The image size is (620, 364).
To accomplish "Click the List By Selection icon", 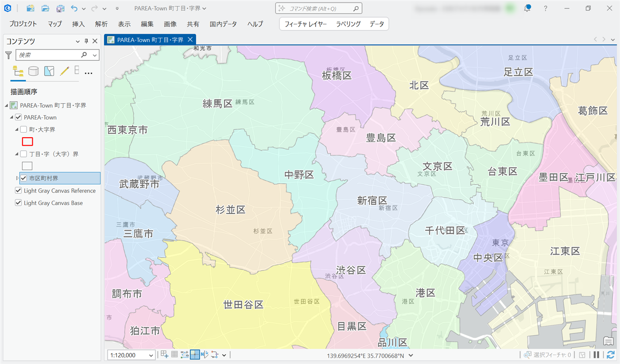I will tap(49, 71).
